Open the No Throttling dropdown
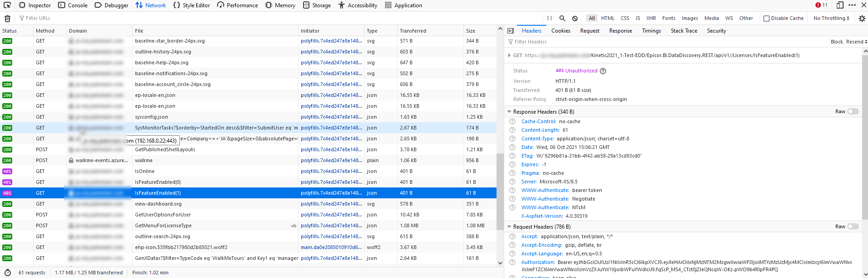868x278 pixels. pyautogui.click(x=831, y=19)
